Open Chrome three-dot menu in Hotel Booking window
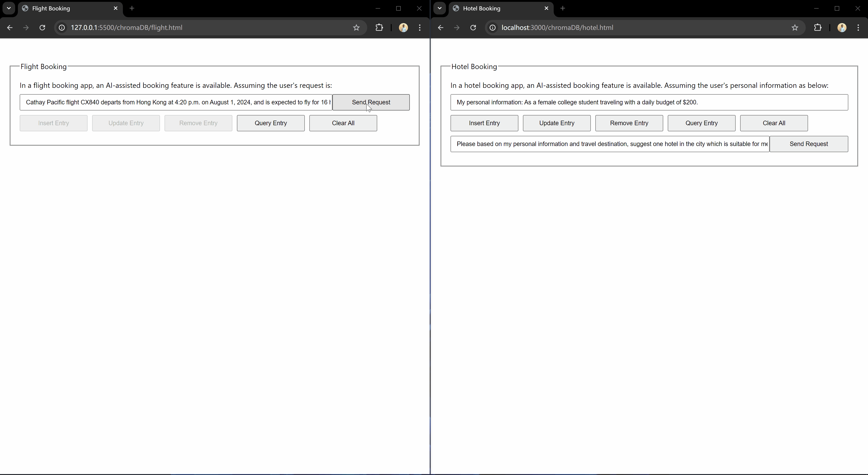The width and height of the screenshot is (868, 475). point(858,28)
